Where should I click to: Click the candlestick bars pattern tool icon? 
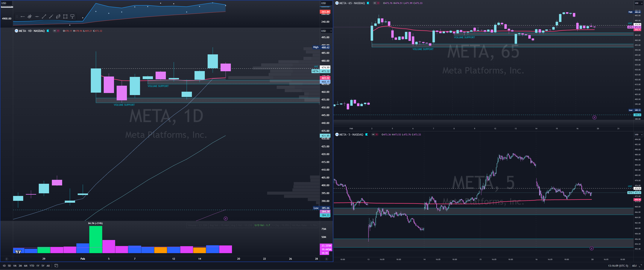pos(30,16)
